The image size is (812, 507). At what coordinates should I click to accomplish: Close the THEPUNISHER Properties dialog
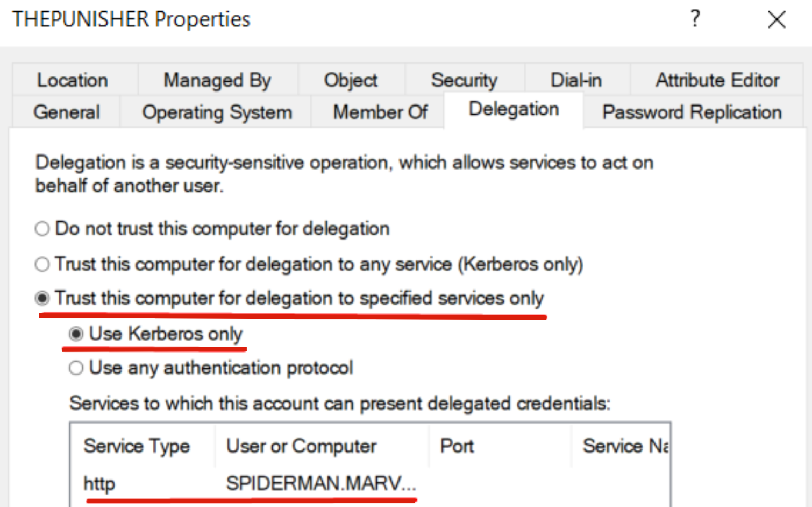click(x=777, y=20)
